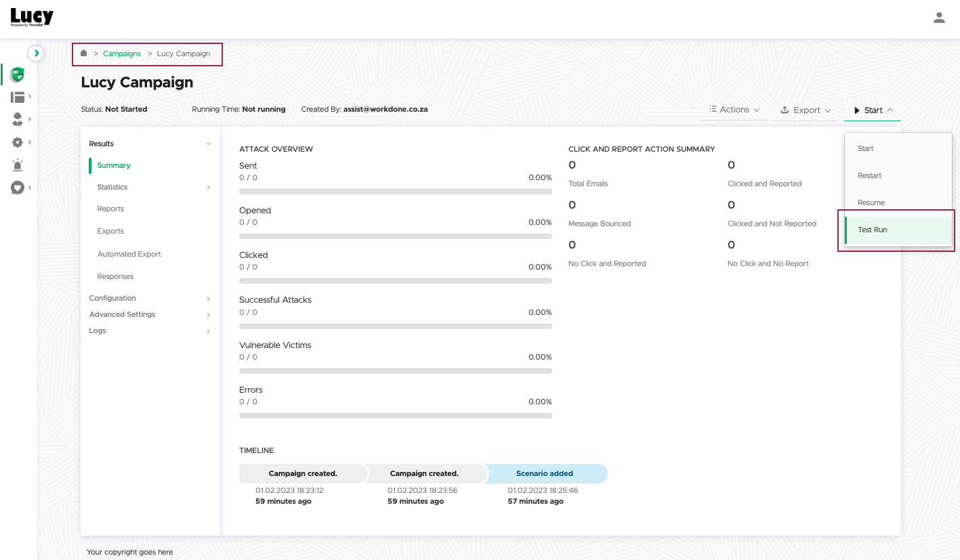Click the play triangle icon on Start
The height and width of the screenshot is (560, 960).
[x=857, y=110]
